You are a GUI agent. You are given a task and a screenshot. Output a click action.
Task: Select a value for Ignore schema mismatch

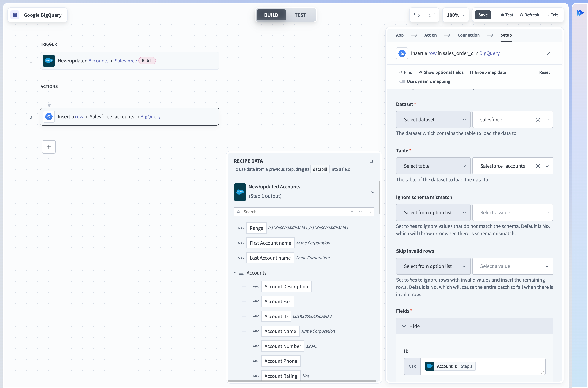pos(513,213)
